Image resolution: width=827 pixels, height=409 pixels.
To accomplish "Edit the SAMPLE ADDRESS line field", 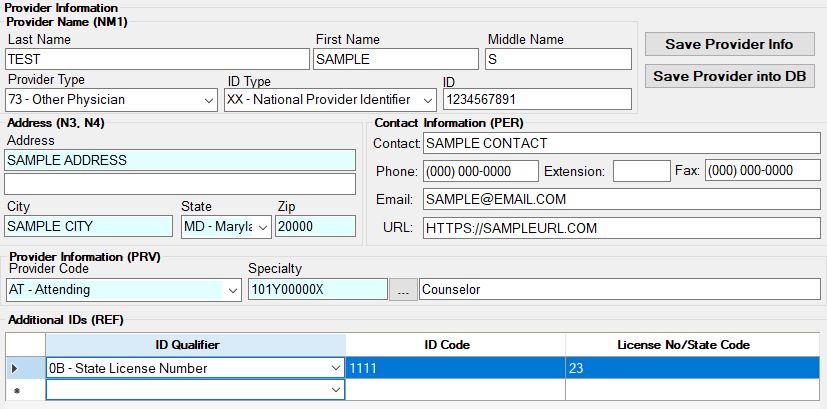I will 180,160.
